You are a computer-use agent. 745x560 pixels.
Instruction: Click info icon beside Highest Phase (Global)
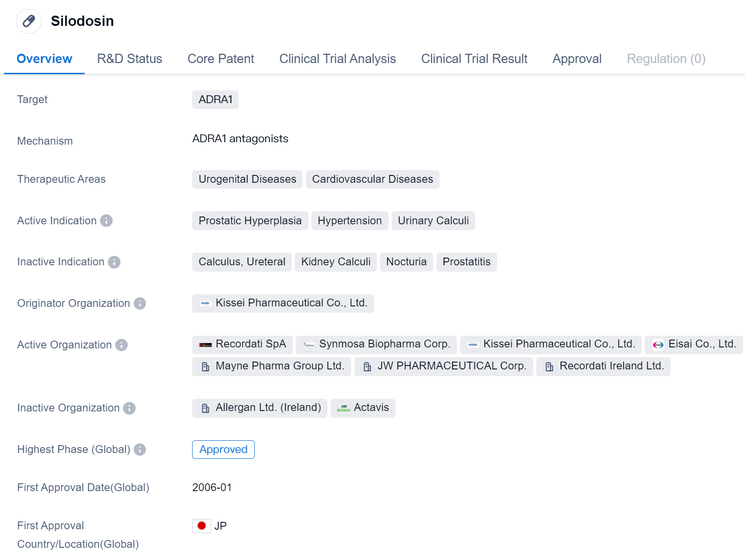140,450
